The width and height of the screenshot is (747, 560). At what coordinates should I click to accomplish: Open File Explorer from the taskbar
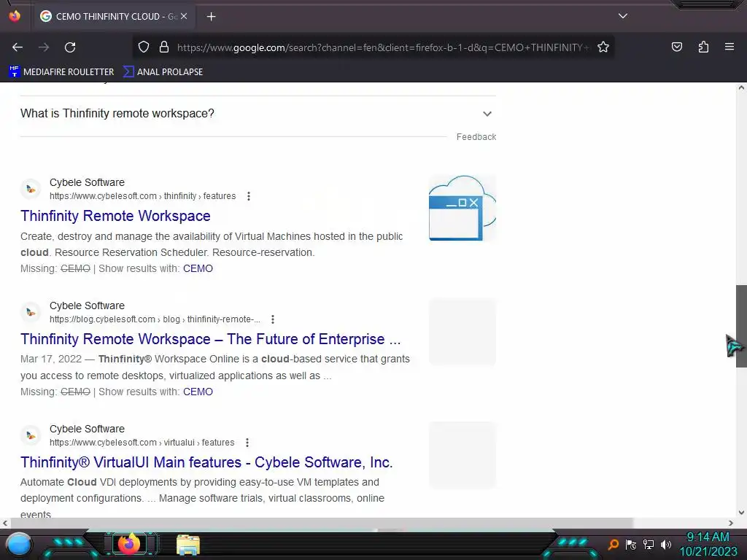tap(188, 545)
